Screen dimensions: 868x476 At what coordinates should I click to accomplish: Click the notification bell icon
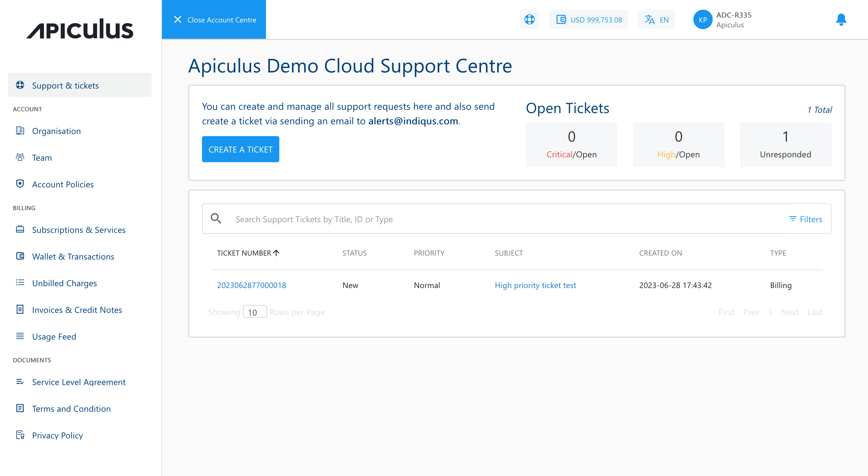pos(841,19)
